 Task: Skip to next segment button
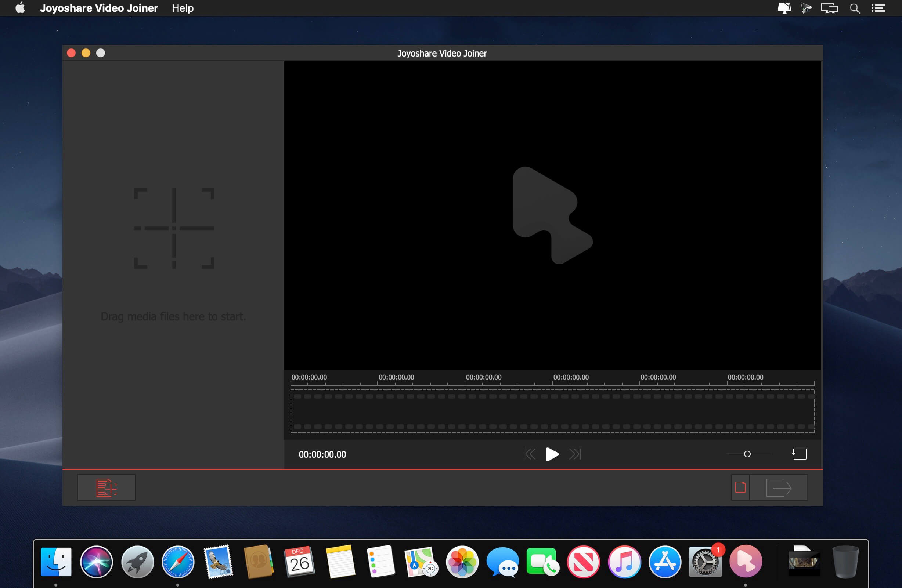pyautogui.click(x=575, y=454)
